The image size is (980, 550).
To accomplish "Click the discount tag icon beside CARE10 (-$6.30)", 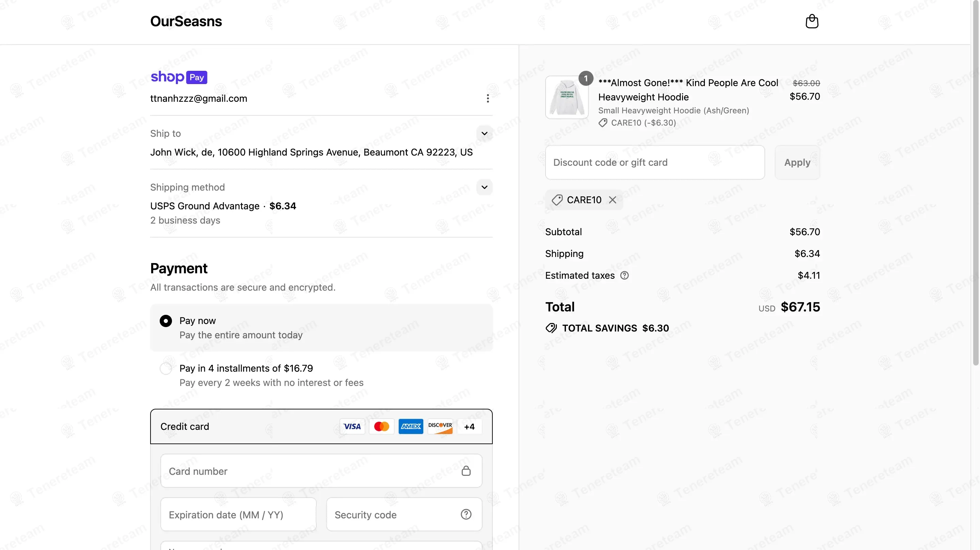I will [603, 123].
